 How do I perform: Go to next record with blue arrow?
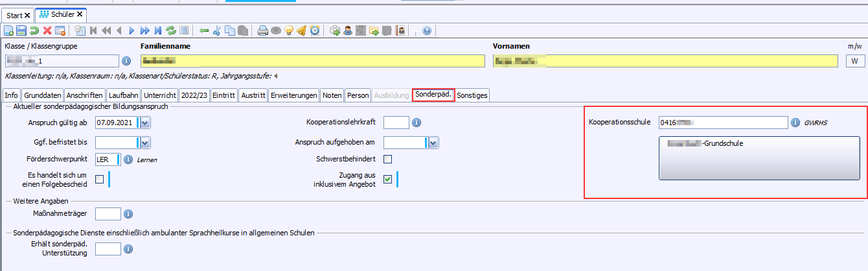(x=132, y=30)
